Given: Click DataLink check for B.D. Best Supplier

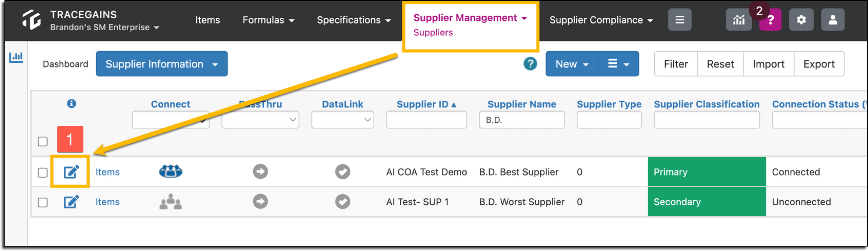Looking at the screenshot, I should click(342, 172).
